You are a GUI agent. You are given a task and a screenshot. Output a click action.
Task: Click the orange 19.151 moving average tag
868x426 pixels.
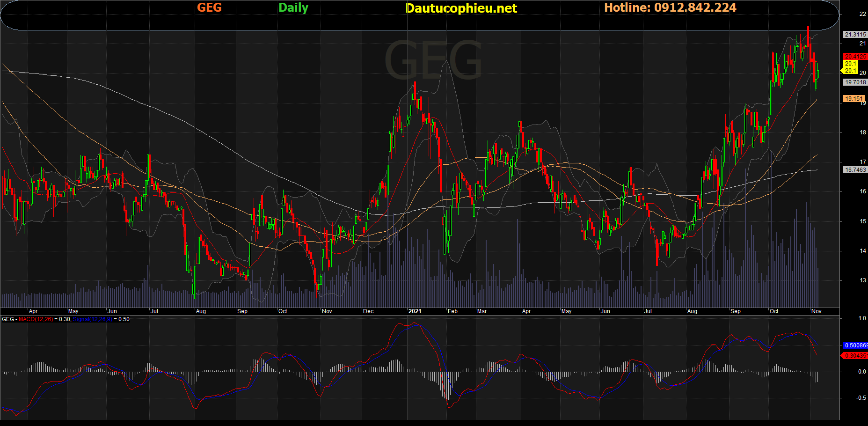pos(854,99)
